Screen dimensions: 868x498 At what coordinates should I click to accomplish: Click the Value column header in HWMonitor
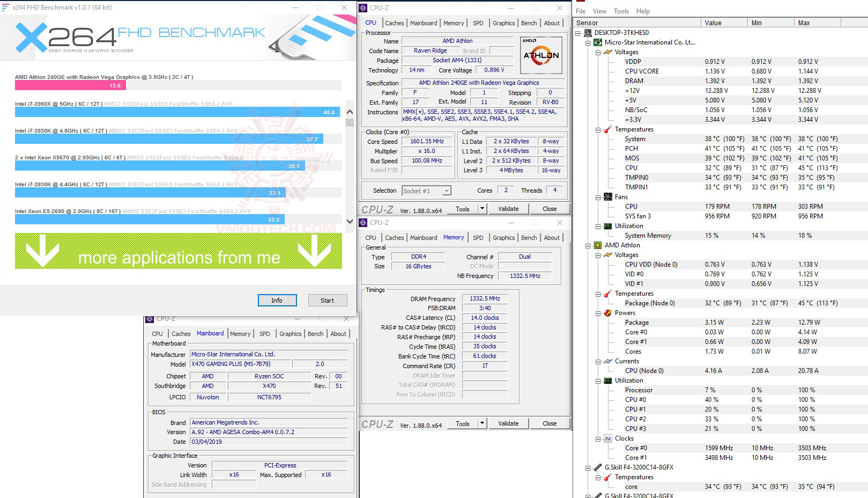click(724, 23)
